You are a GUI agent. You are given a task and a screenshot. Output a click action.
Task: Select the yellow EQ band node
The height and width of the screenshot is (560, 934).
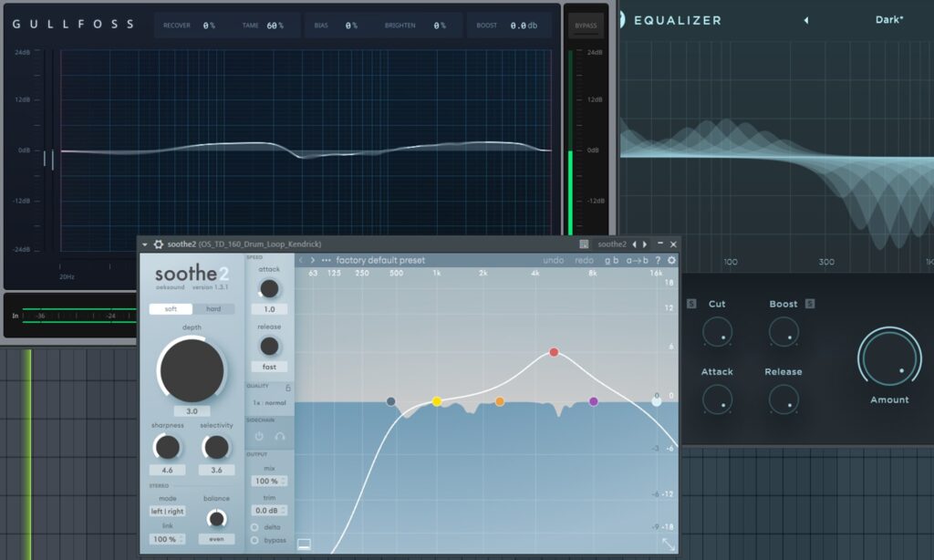pyautogui.click(x=437, y=401)
